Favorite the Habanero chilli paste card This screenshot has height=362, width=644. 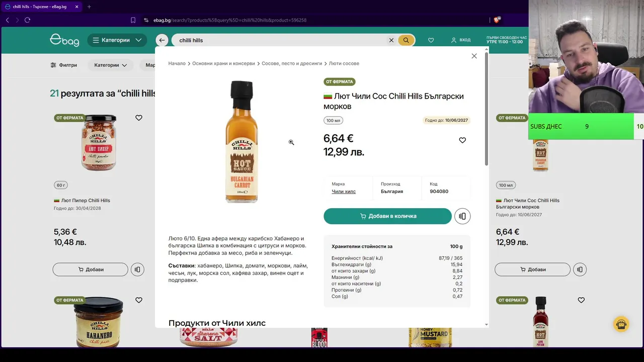139,300
